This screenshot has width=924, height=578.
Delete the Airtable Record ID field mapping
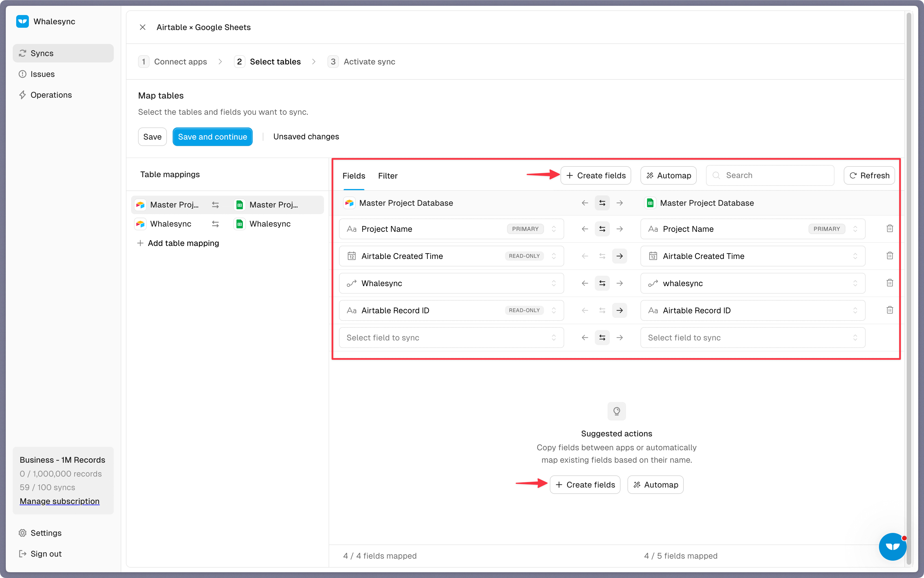tap(890, 310)
